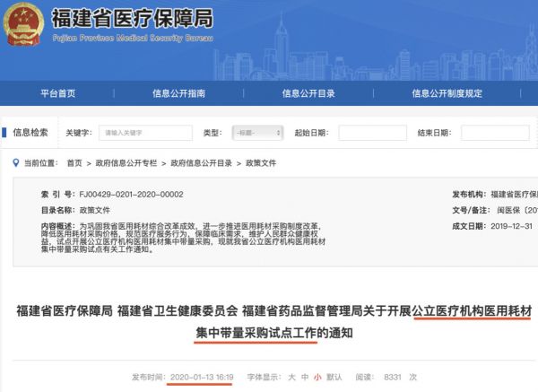Image resolution: width=538 pixels, height=392 pixels.
Task: Set font size to 中 (medium)
Action: point(304,378)
